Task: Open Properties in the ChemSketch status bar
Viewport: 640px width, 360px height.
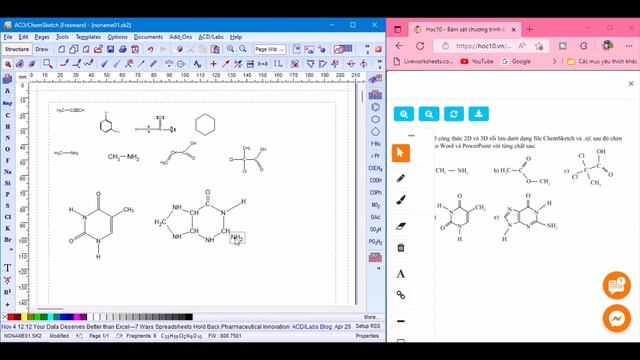Action: click(367, 336)
